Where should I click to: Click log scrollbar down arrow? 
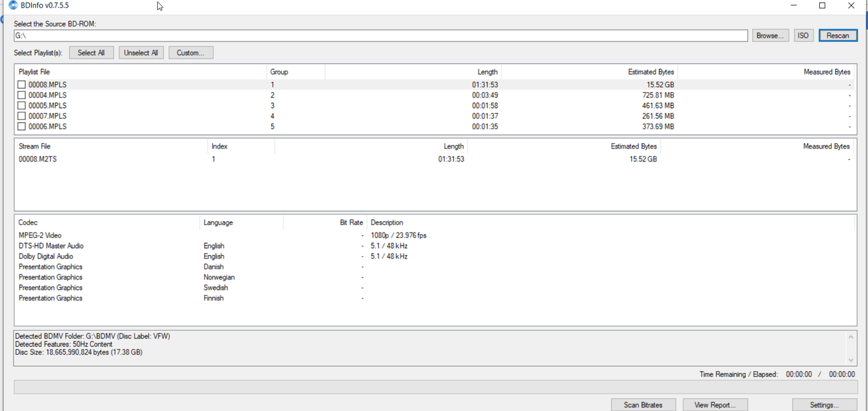click(850, 360)
